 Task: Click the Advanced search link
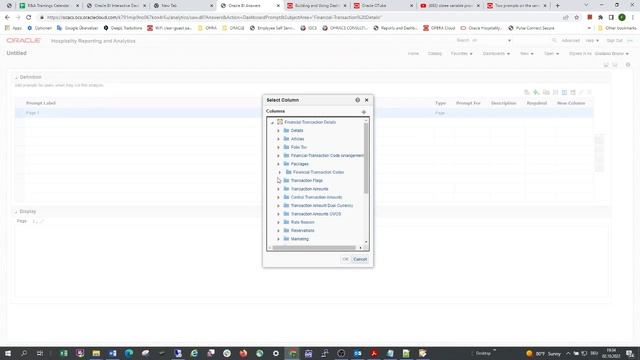(570, 41)
